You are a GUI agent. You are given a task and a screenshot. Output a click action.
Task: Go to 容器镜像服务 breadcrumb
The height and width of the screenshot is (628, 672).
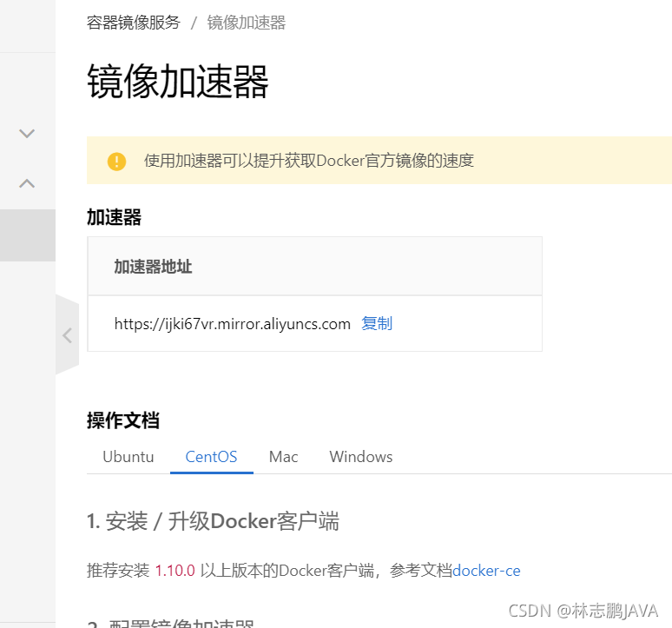coord(134,23)
